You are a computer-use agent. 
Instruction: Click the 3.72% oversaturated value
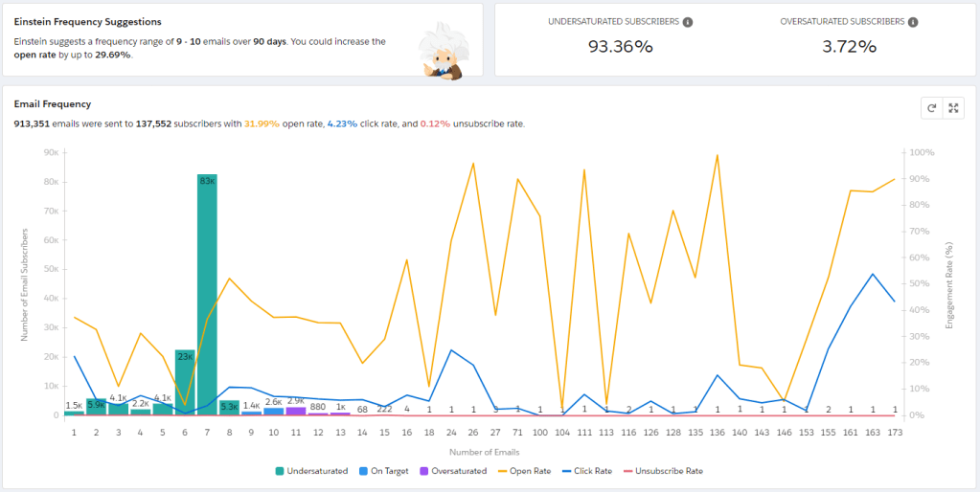click(849, 47)
